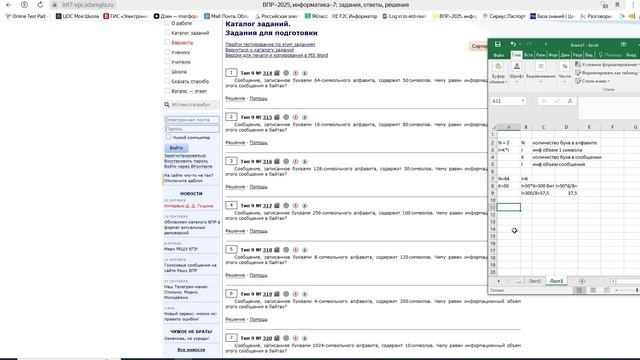The image size is (640, 360).
Task: Select row 14 header in Excel
Action: (x=493, y=229)
